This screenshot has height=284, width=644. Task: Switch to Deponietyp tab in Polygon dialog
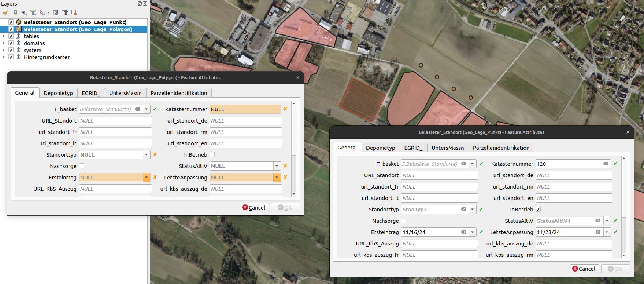pyautogui.click(x=58, y=93)
